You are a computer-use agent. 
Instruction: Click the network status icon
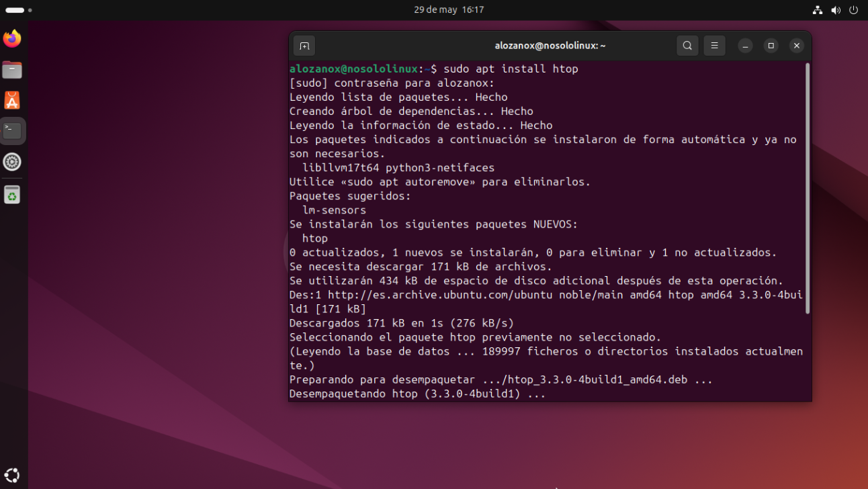(x=817, y=10)
